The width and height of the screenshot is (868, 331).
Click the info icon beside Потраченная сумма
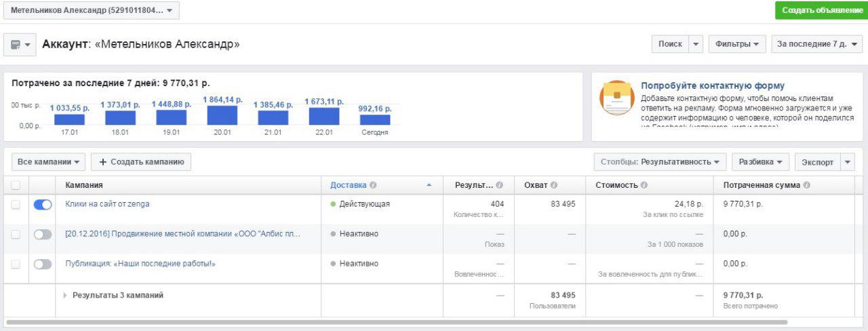click(x=806, y=185)
